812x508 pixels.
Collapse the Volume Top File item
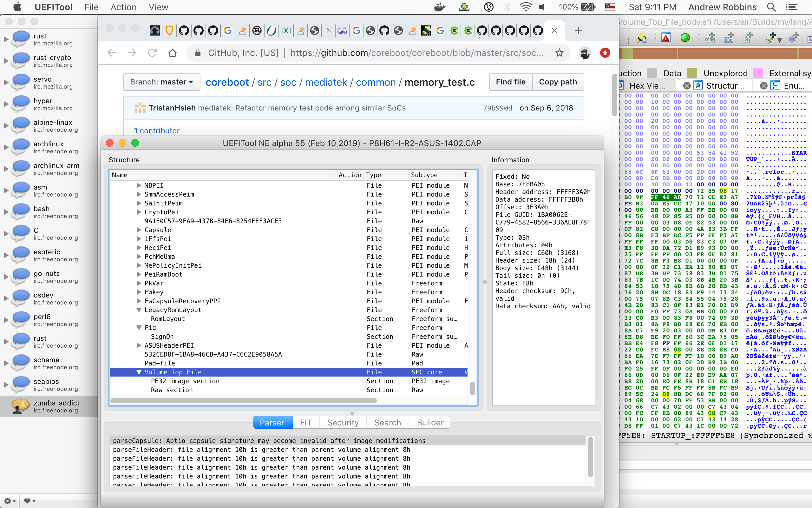tap(139, 372)
